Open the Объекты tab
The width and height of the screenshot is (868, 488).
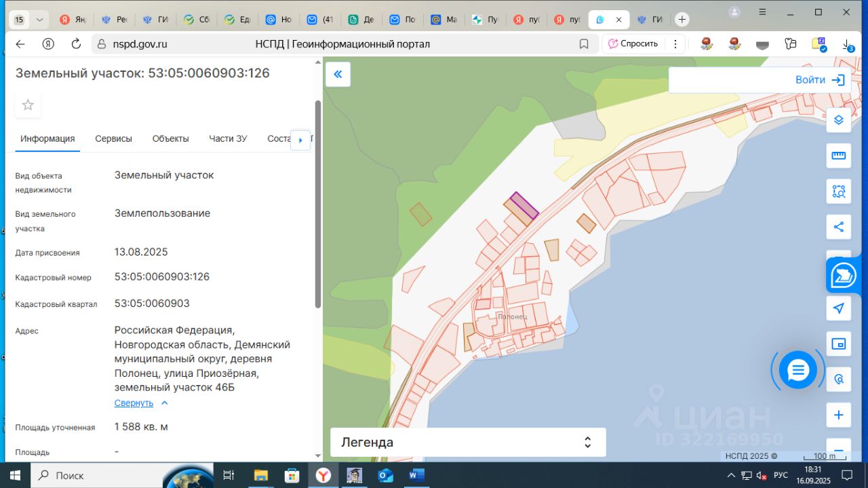pyautogui.click(x=170, y=138)
